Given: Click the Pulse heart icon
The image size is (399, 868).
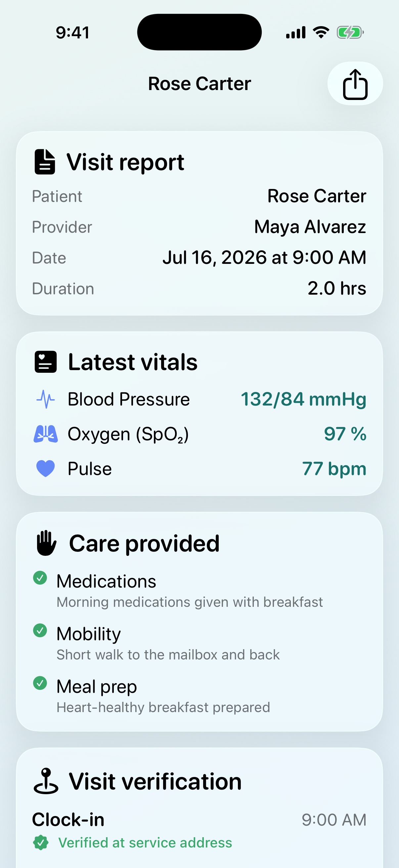Looking at the screenshot, I should (x=45, y=469).
